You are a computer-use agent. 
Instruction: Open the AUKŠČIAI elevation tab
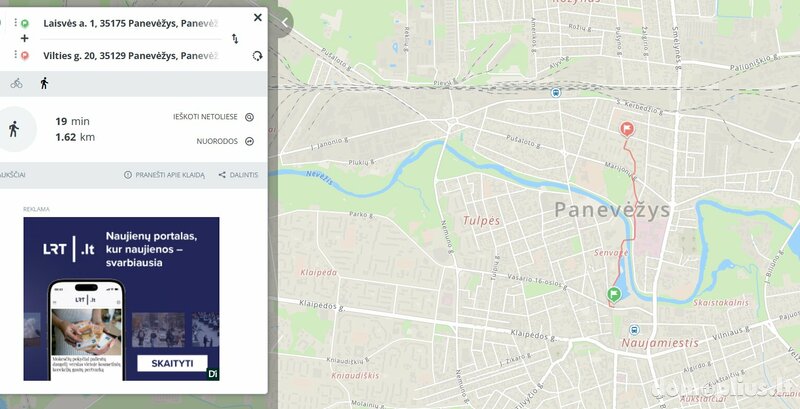pyautogui.click(x=13, y=175)
